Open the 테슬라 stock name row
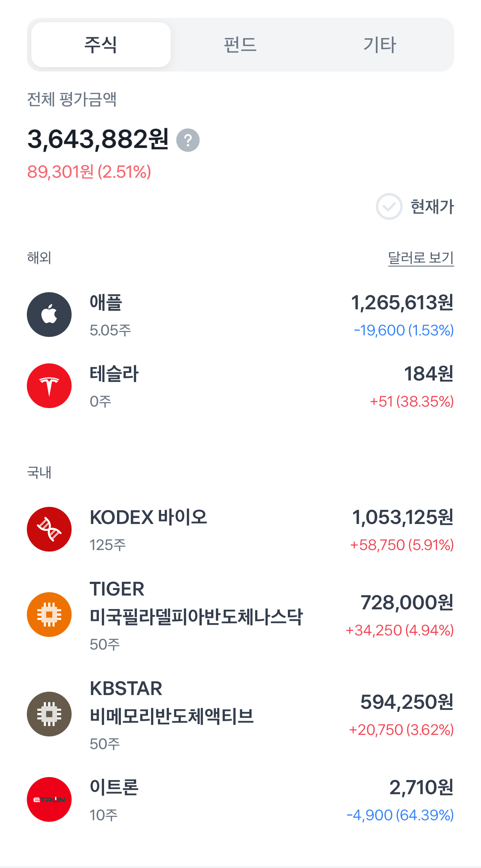The height and width of the screenshot is (868, 481). click(240, 386)
